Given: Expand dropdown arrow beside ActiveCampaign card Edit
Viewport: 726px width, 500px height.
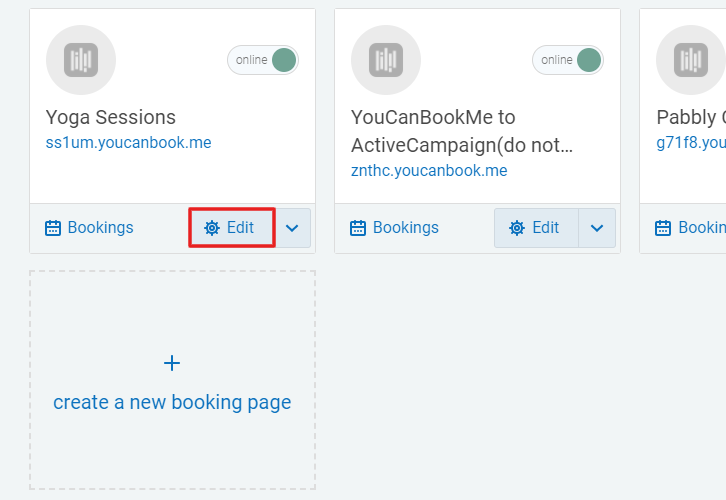Looking at the screenshot, I should click(x=597, y=228).
